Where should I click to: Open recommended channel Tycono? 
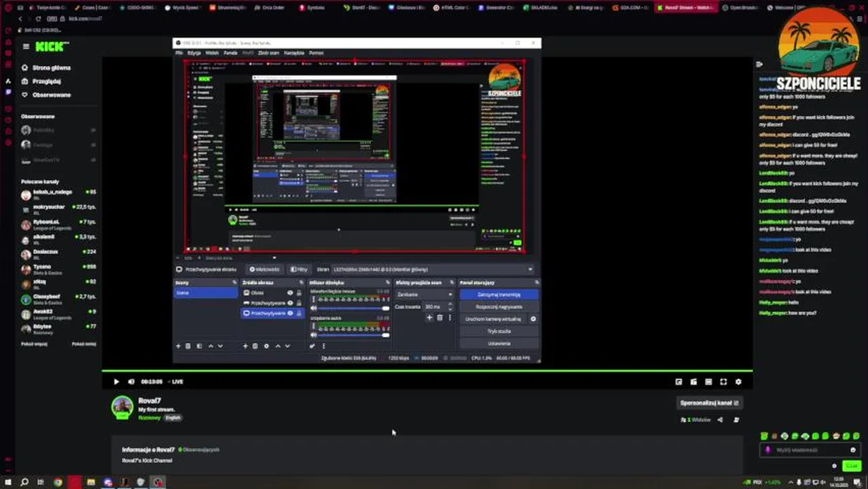tap(58, 268)
